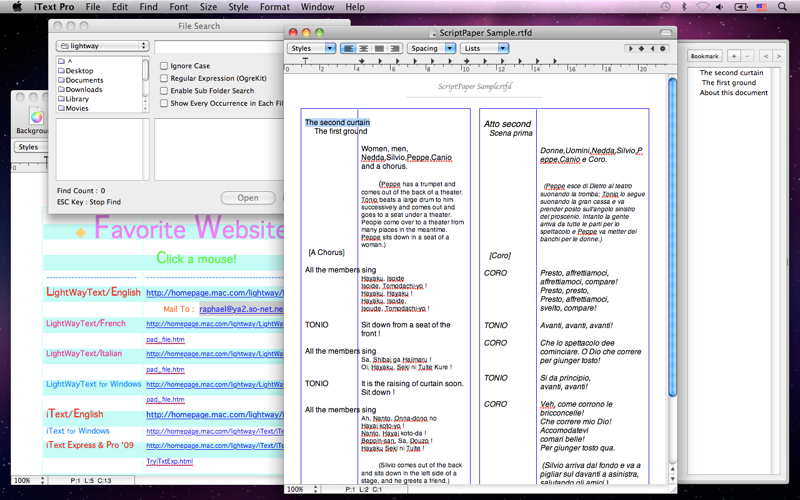Open Styles dropdown in ScriptPaper window
Viewport: 800px width, 500px height.
point(311,48)
